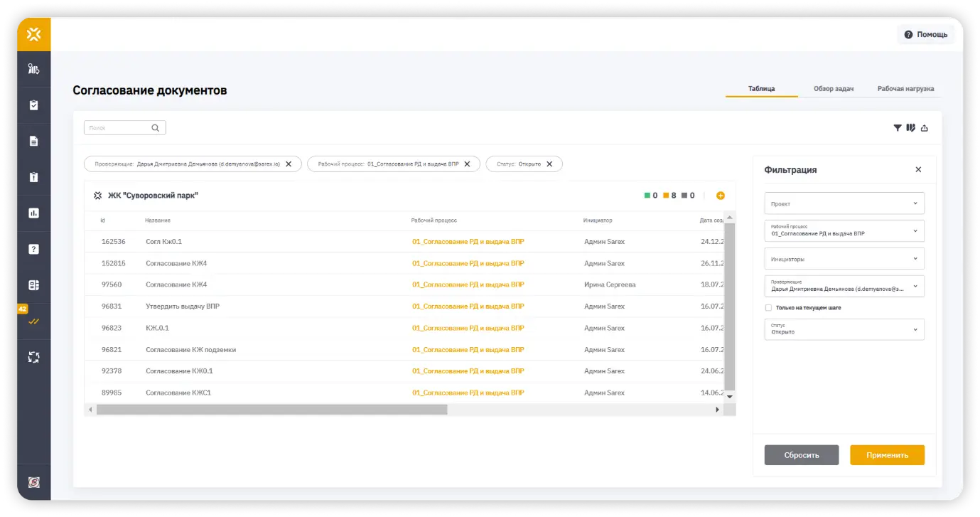Click into the Поиск search field
Screen dimensions: 980x517
click(121, 127)
